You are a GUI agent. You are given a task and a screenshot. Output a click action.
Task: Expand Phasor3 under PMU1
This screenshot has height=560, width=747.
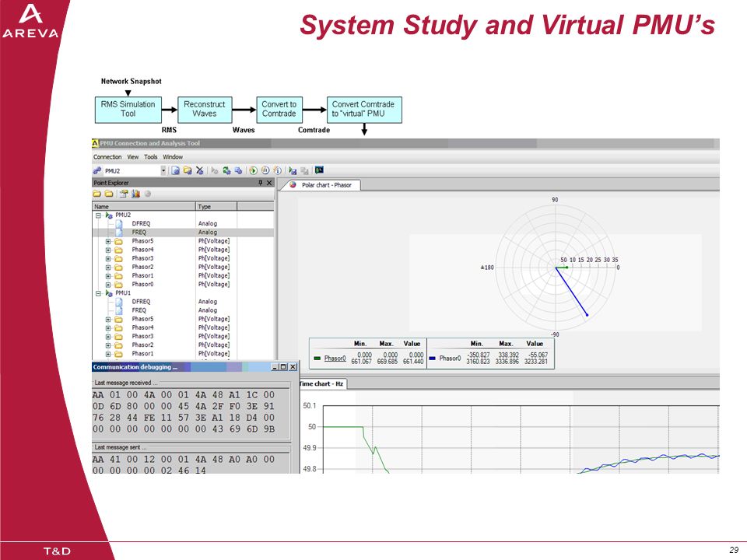tap(108, 337)
